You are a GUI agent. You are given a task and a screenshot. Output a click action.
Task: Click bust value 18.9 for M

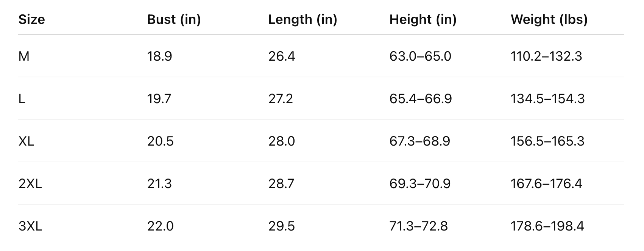pyautogui.click(x=159, y=56)
